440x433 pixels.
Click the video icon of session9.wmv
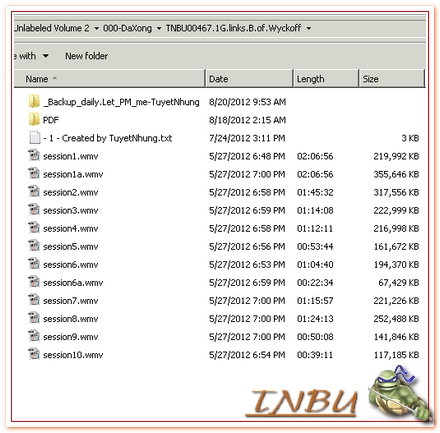point(34,336)
